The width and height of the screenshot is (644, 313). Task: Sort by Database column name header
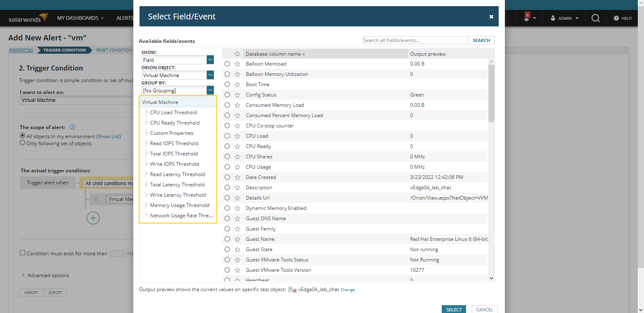point(275,54)
